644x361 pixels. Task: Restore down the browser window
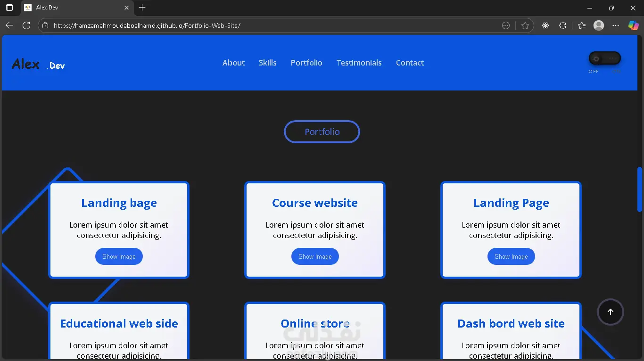point(611,8)
